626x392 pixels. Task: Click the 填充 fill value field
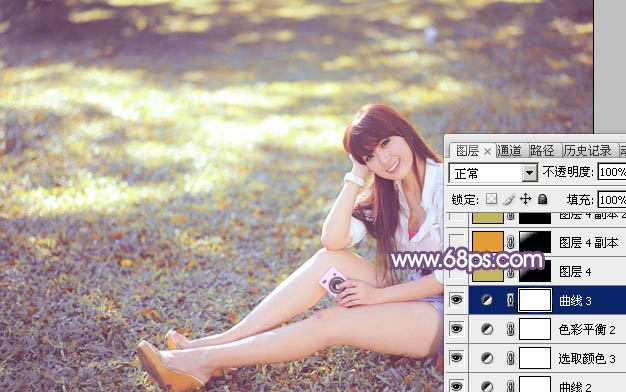tap(612, 200)
